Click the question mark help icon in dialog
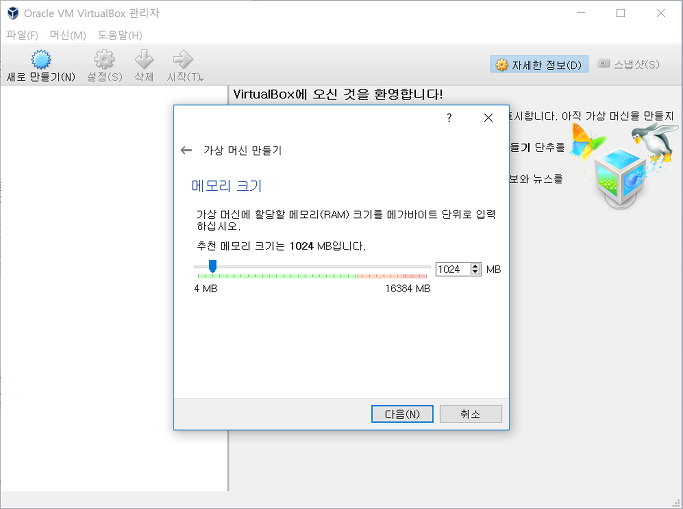 (449, 118)
